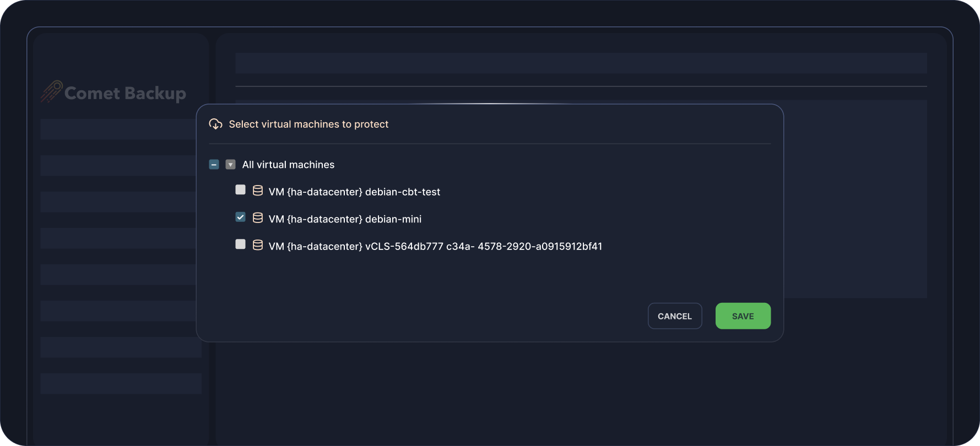This screenshot has width=980, height=446.
Task: Check the debian-cbt-test VM checkbox
Action: point(240,190)
